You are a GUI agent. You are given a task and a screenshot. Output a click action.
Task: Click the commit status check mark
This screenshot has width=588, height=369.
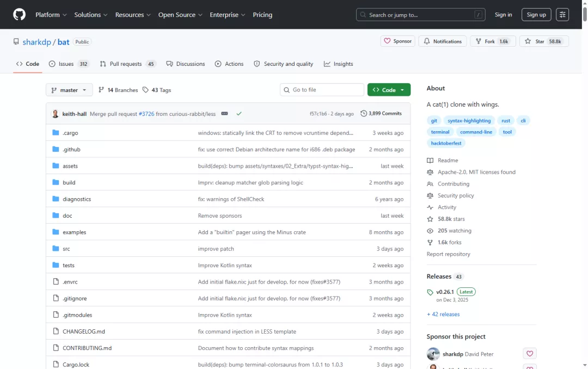tap(239, 114)
